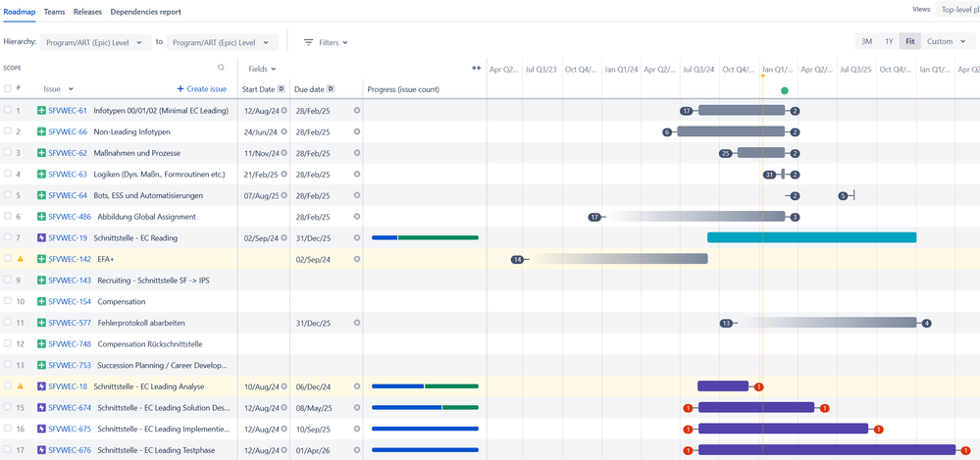Image resolution: width=980 pixels, height=460 pixels.
Task: Click the warning icon on EFA+ row
Action: [x=20, y=259]
